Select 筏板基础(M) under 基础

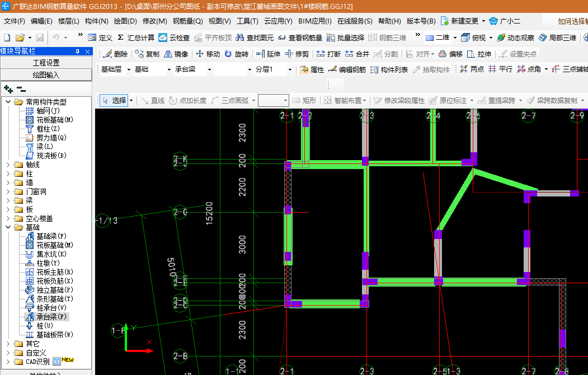tap(55, 245)
